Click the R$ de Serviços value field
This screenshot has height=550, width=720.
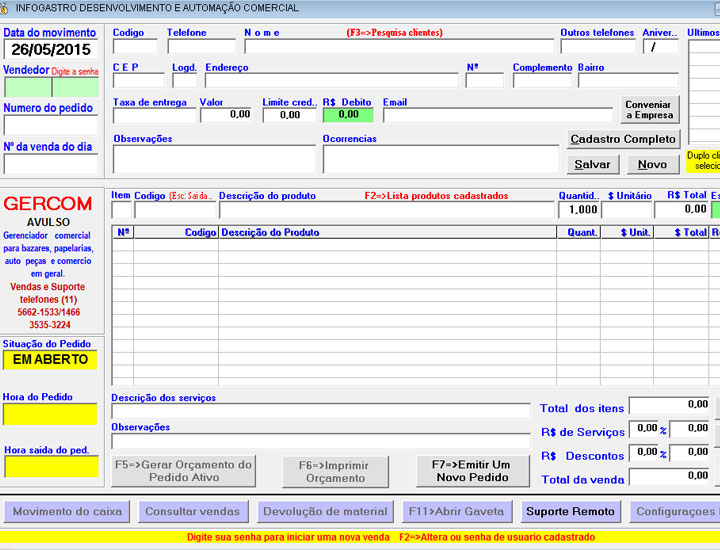[x=690, y=429]
